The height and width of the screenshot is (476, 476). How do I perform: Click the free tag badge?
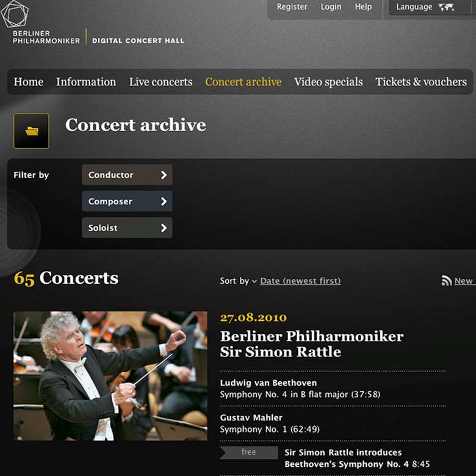(248, 452)
